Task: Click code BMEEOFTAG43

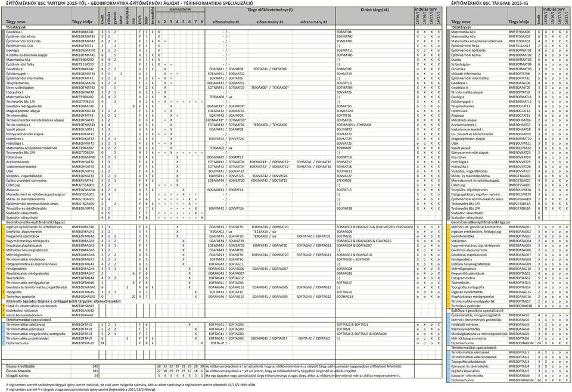Action: (x=83, y=264)
